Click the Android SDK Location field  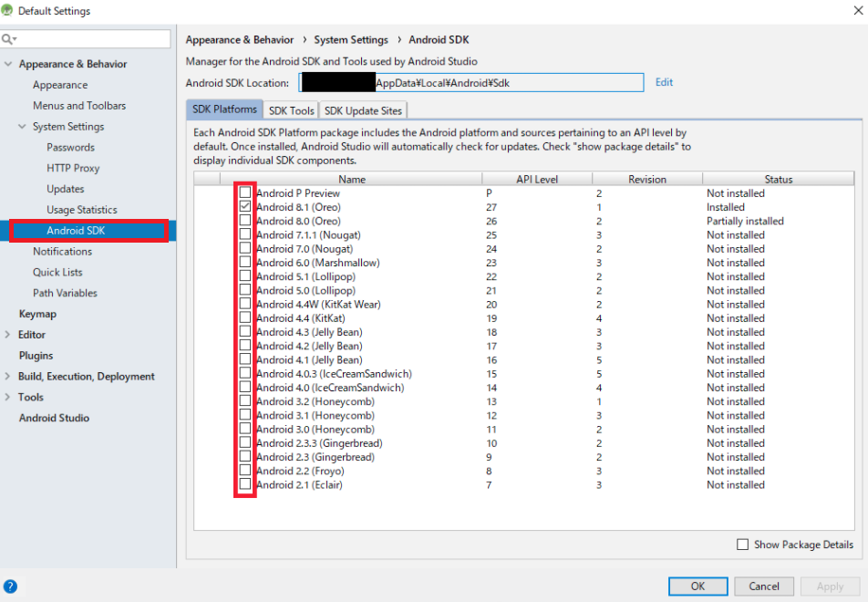(471, 82)
